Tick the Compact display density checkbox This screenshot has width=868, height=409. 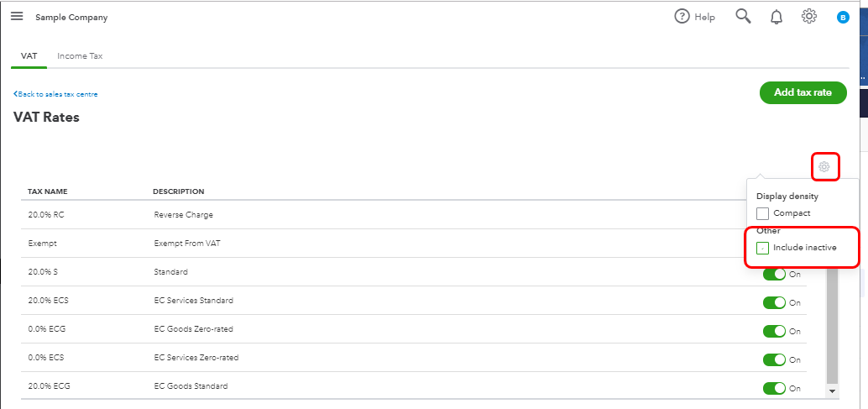[763, 213]
